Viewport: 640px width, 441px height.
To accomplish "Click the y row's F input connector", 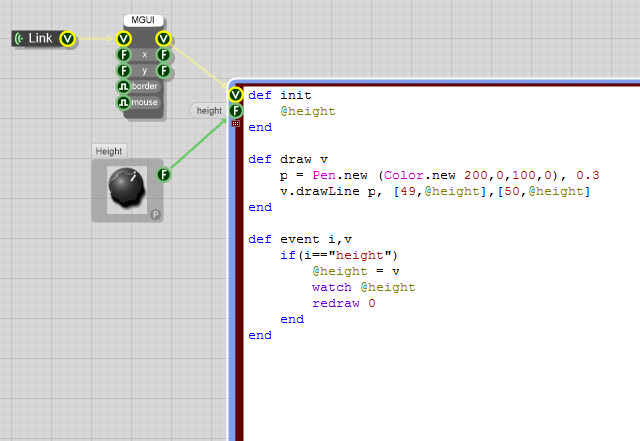I will [x=124, y=71].
